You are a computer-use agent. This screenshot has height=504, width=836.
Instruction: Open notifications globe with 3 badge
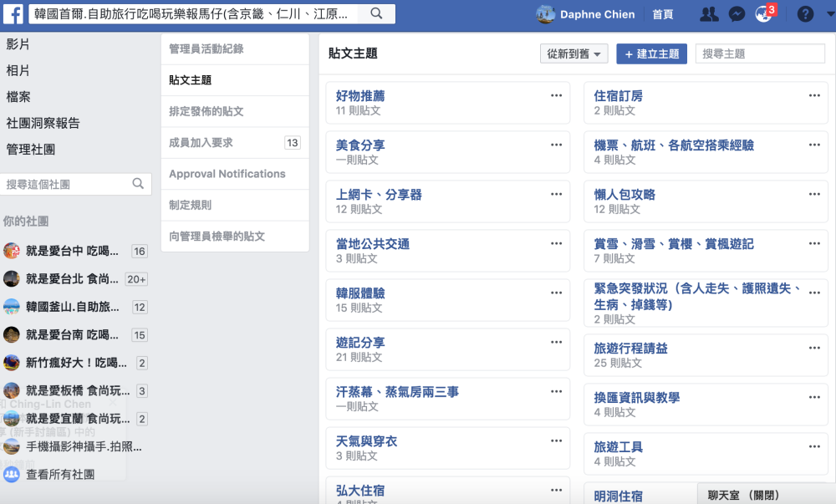763,14
